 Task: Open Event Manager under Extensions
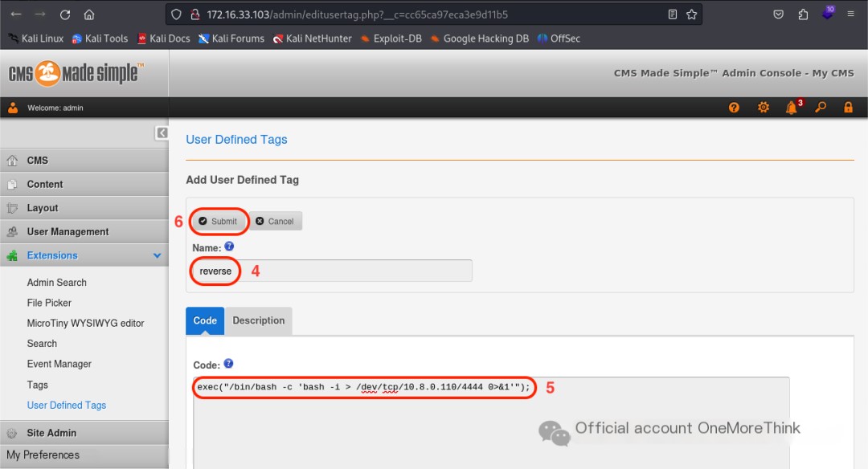59,364
